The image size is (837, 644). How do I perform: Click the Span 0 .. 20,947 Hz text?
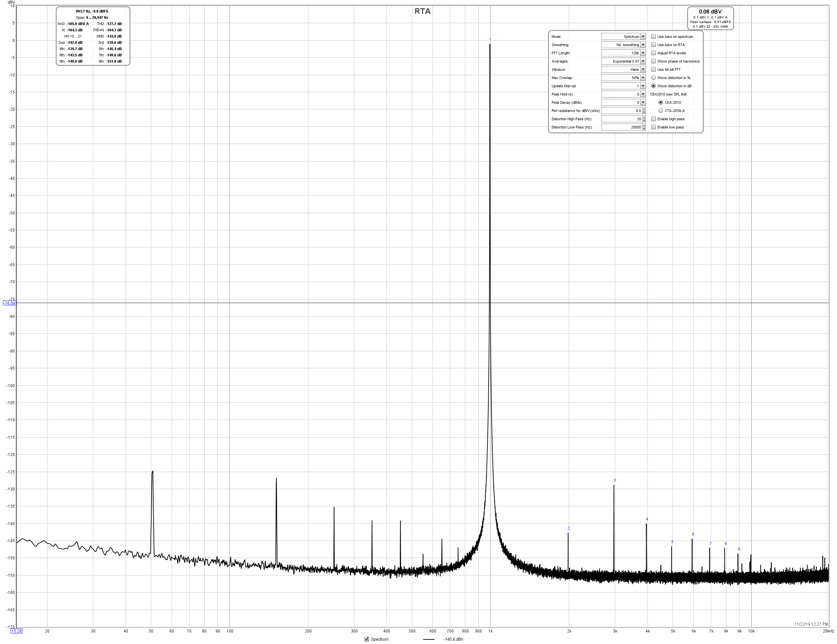92,17
